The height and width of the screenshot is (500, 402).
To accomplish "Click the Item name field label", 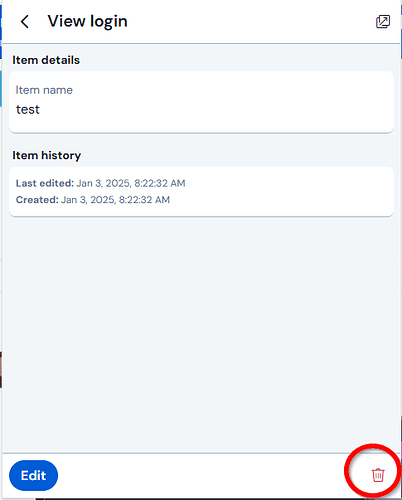I will (x=44, y=90).
